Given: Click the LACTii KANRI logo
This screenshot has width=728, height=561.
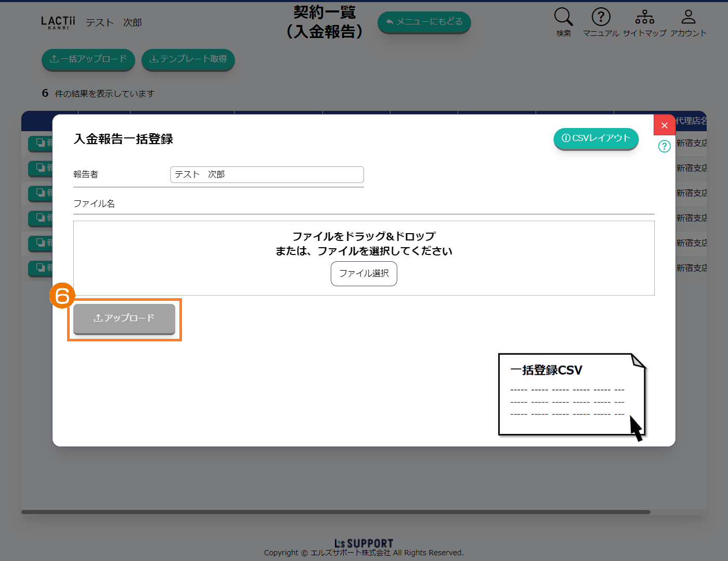Looking at the screenshot, I should [x=58, y=22].
